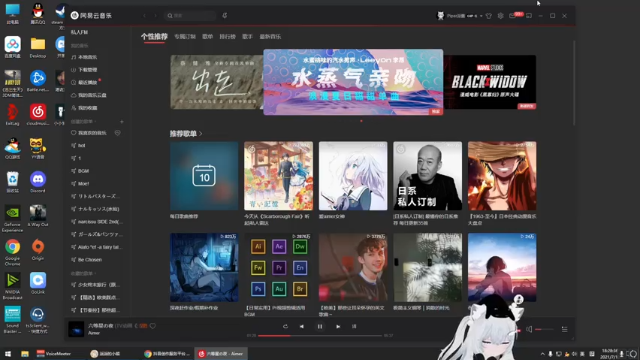Image resolution: width=640 pixels, height=360 pixels.
Task: Open the skin theme shirt icon
Action: click(489, 16)
